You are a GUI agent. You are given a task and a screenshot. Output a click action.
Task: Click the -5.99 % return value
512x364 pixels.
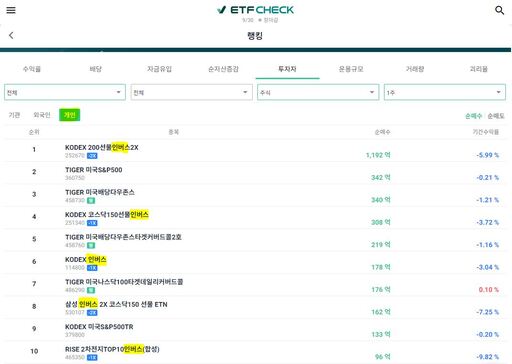coord(487,155)
